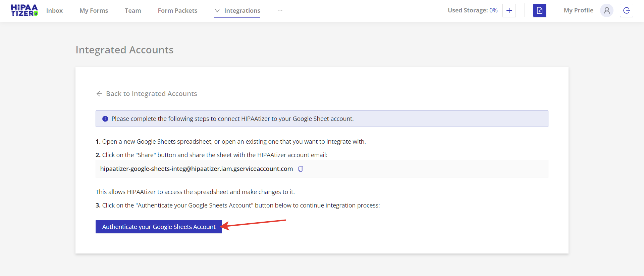Viewport: 644px width, 276px height.
Task: Click the plus icon beside Used Storage
Action: [x=509, y=10]
